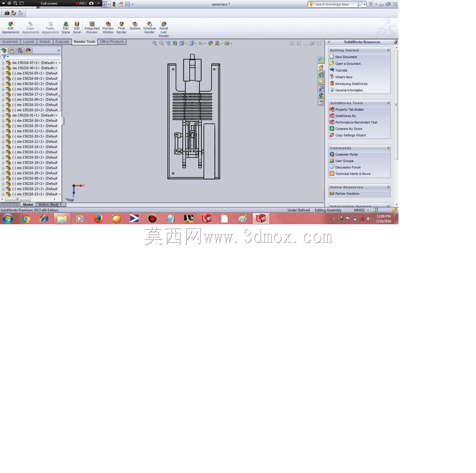Expand the ste-150216-01<1> tree node
Image resolution: width=476 pixels, height=473 pixels.
(3, 115)
